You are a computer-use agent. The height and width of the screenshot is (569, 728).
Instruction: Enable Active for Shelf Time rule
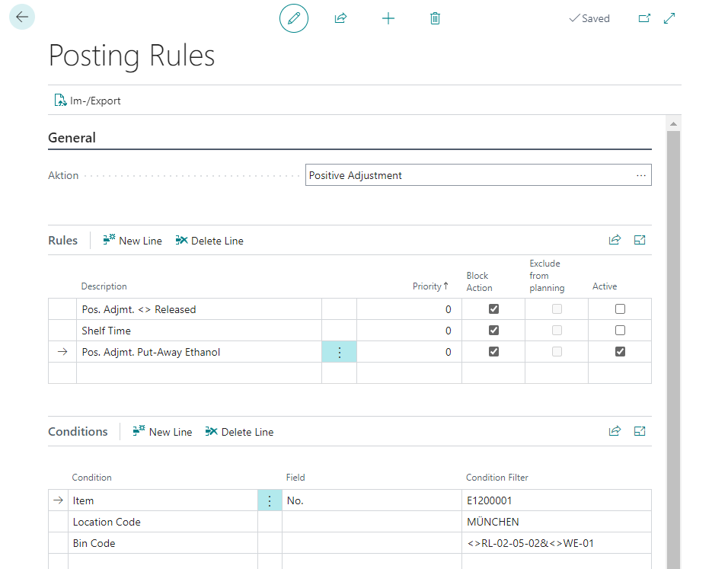(x=620, y=331)
